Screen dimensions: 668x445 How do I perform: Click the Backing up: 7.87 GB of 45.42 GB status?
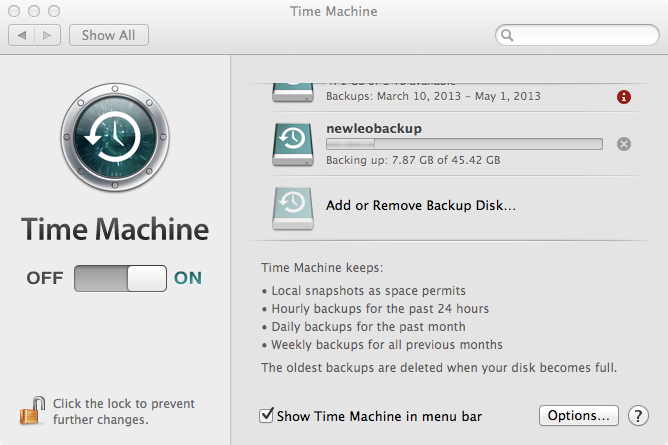[x=413, y=161]
